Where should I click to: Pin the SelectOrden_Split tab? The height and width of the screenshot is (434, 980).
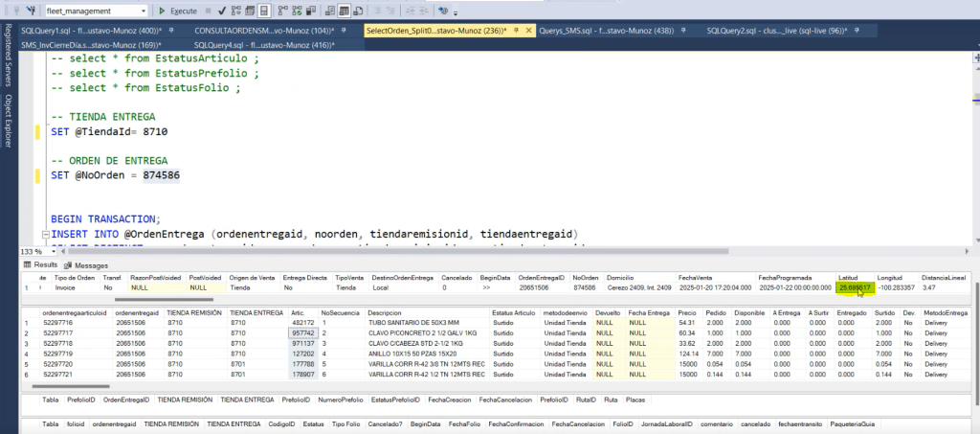pyautogui.click(x=516, y=30)
